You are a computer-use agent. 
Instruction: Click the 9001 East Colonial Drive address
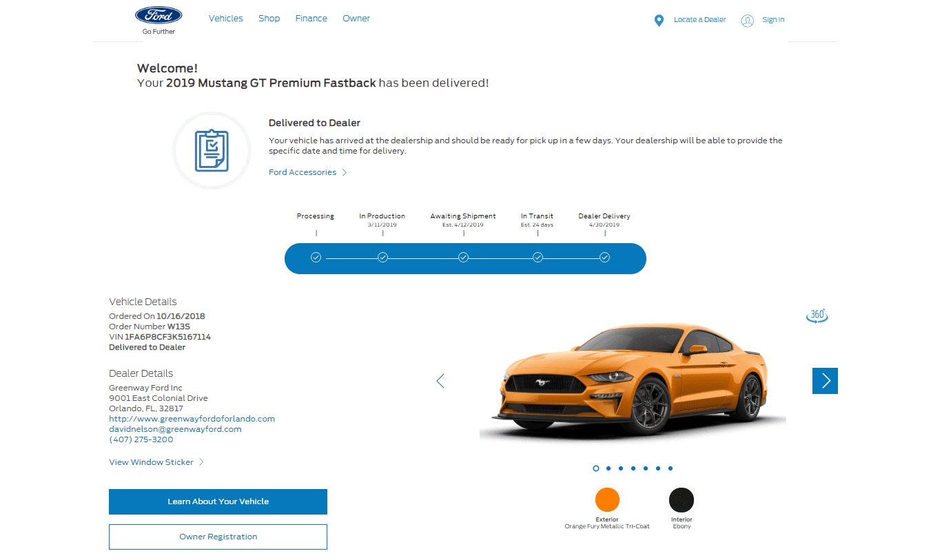(x=158, y=398)
